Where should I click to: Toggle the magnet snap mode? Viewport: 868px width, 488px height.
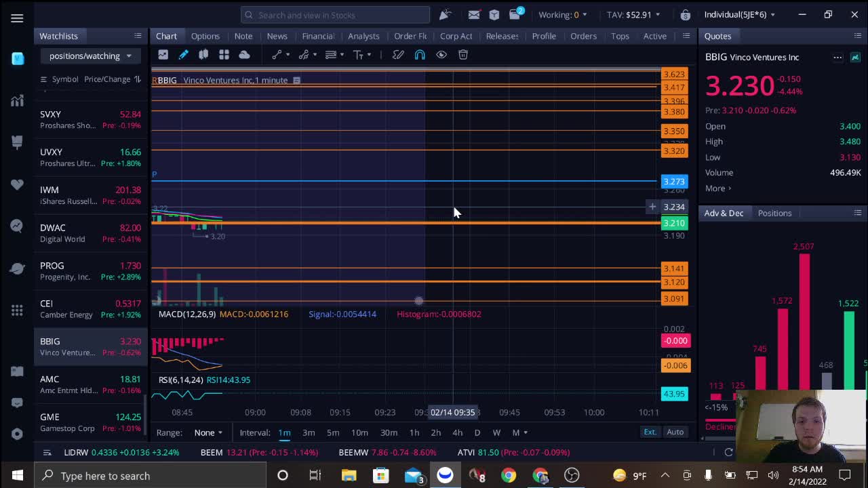click(x=420, y=55)
